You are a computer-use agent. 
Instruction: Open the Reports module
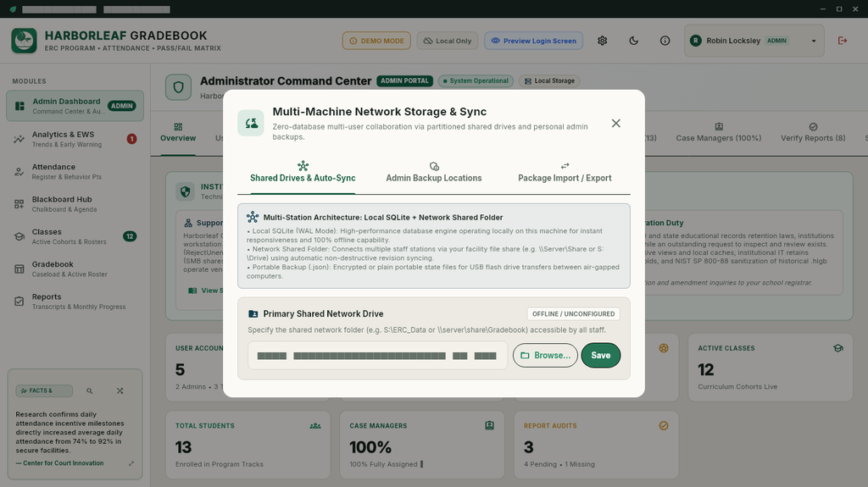coord(75,302)
